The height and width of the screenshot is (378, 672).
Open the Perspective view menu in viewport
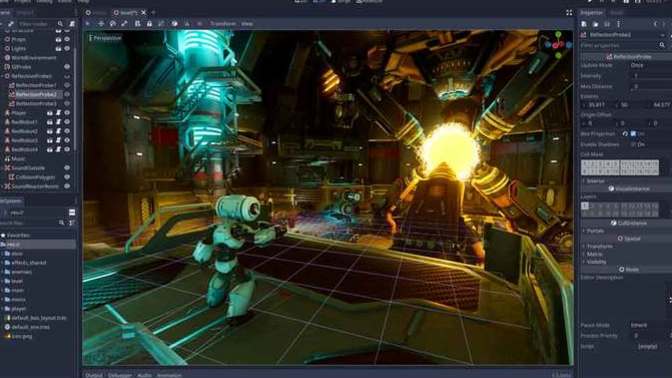point(105,38)
